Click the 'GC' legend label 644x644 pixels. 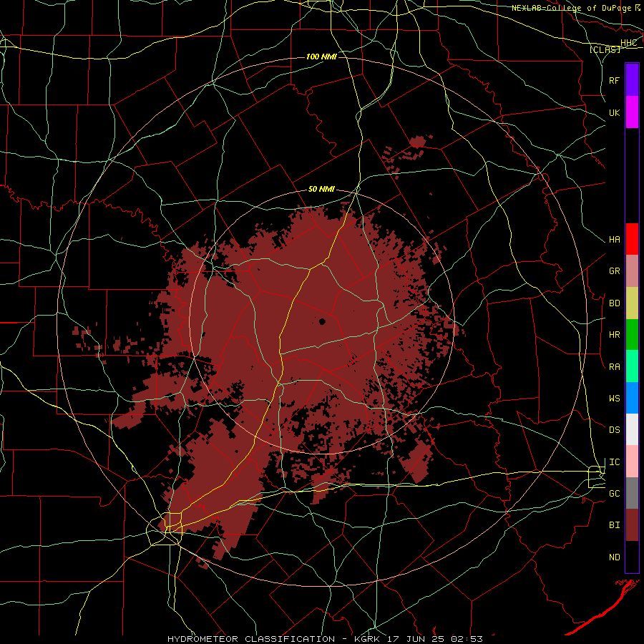pos(615,494)
